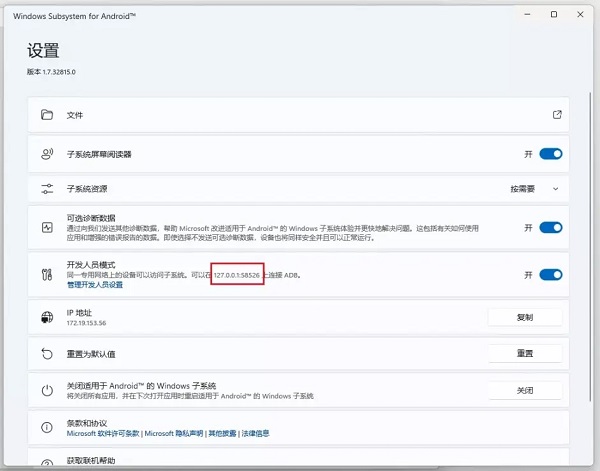The image size is (600, 471).
Task: Click the 子系统资源 sliders icon
Action: [x=46, y=188]
